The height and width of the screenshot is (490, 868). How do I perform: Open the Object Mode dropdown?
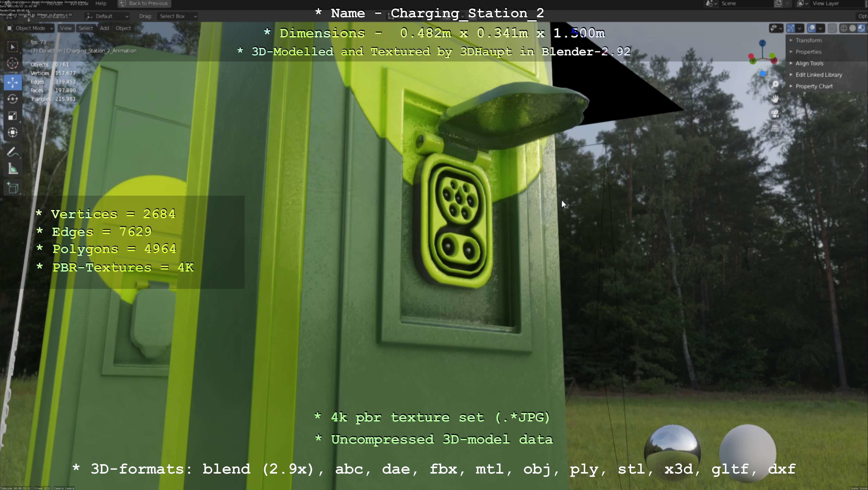pos(30,28)
